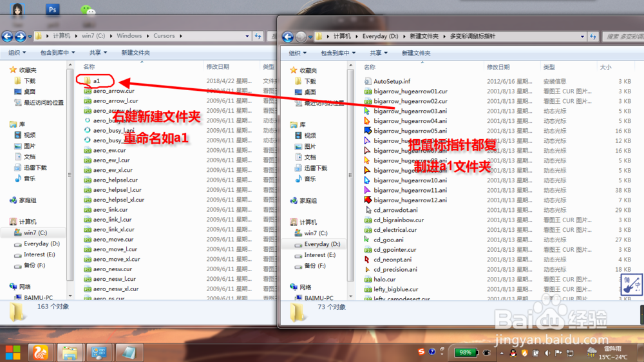Click Everyday (D:) breadcrumb in right address bar

pos(380,37)
